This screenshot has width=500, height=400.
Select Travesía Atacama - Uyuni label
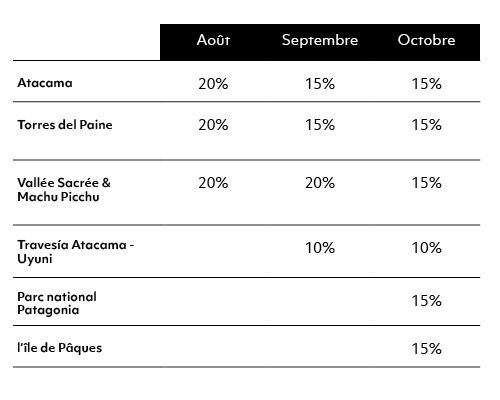(x=76, y=252)
